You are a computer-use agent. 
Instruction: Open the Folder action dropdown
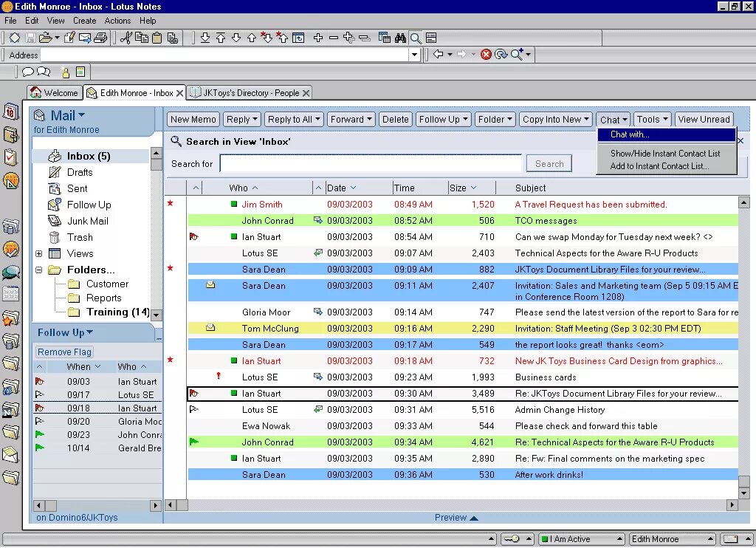pos(495,119)
